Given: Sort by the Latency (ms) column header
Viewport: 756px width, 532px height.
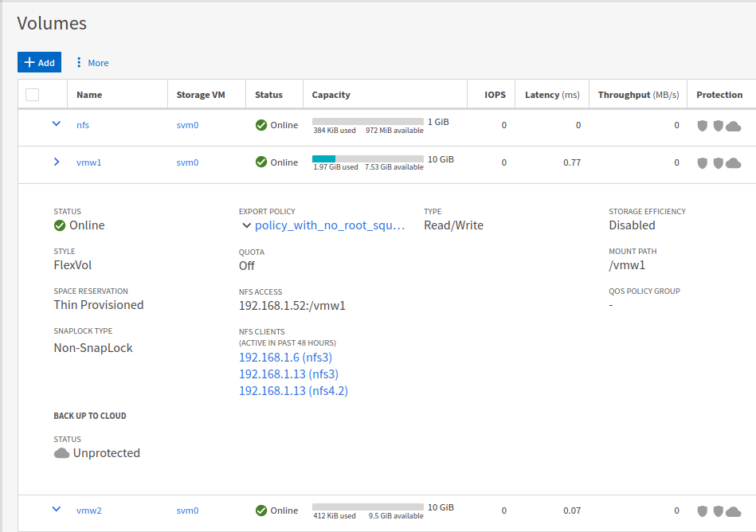Looking at the screenshot, I should (x=552, y=95).
